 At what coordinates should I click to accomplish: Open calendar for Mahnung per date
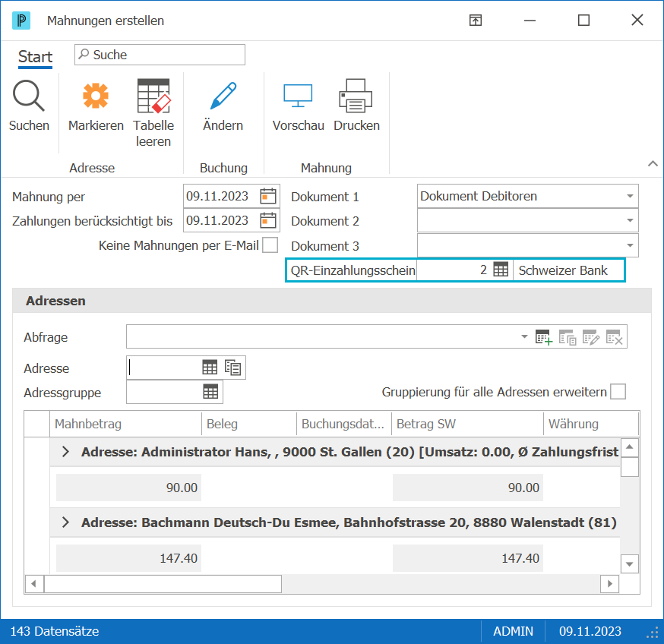tap(268, 197)
